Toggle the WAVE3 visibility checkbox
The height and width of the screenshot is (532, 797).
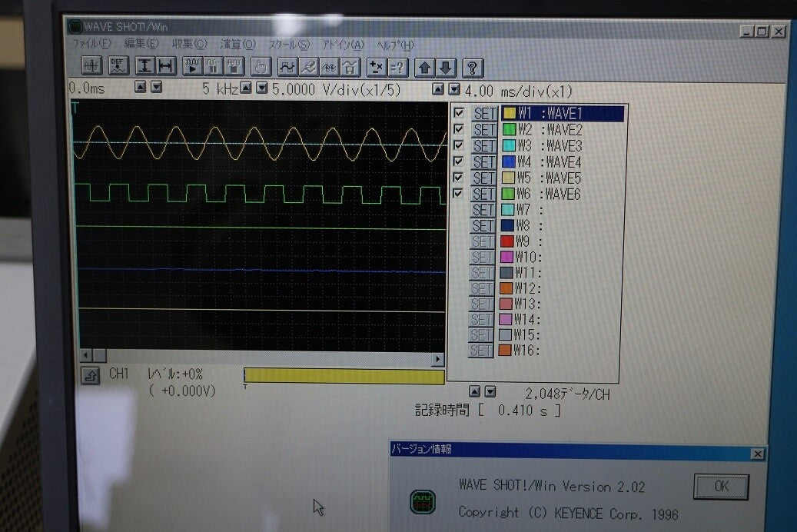[458, 145]
